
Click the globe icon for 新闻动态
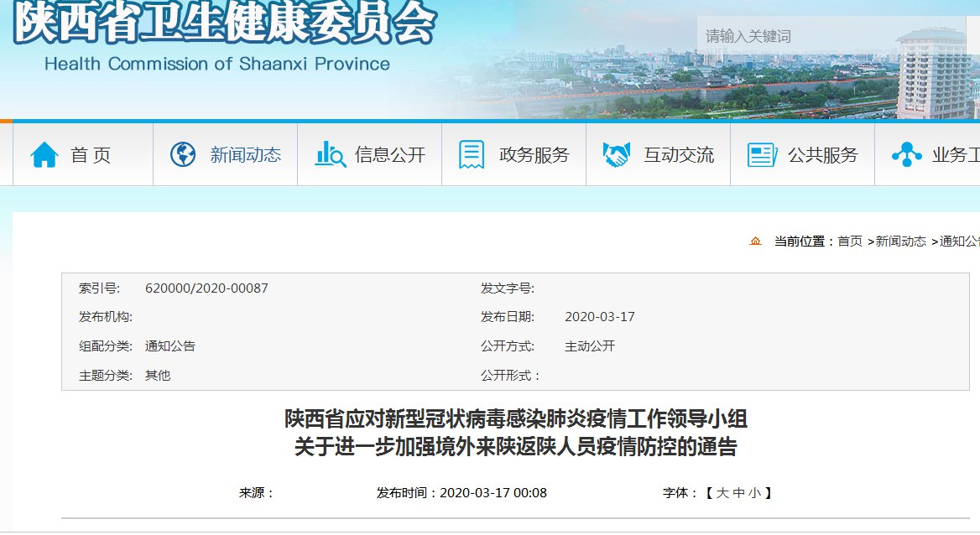(183, 154)
